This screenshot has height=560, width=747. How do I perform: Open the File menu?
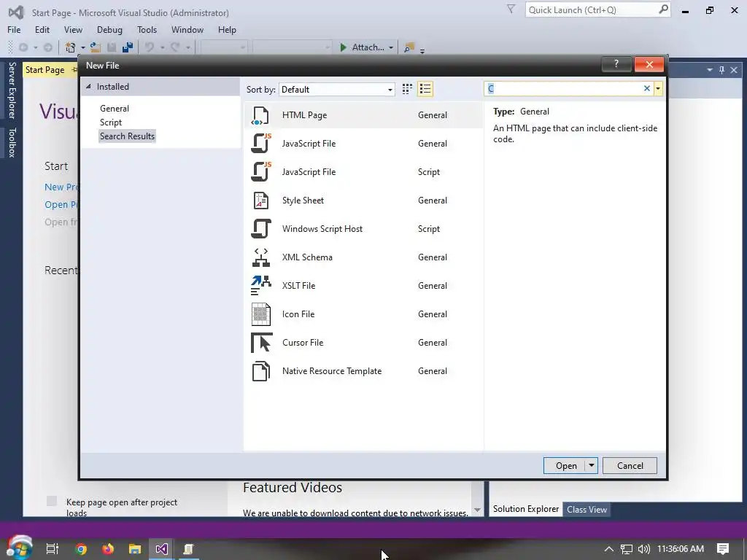click(x=14, y=29)
